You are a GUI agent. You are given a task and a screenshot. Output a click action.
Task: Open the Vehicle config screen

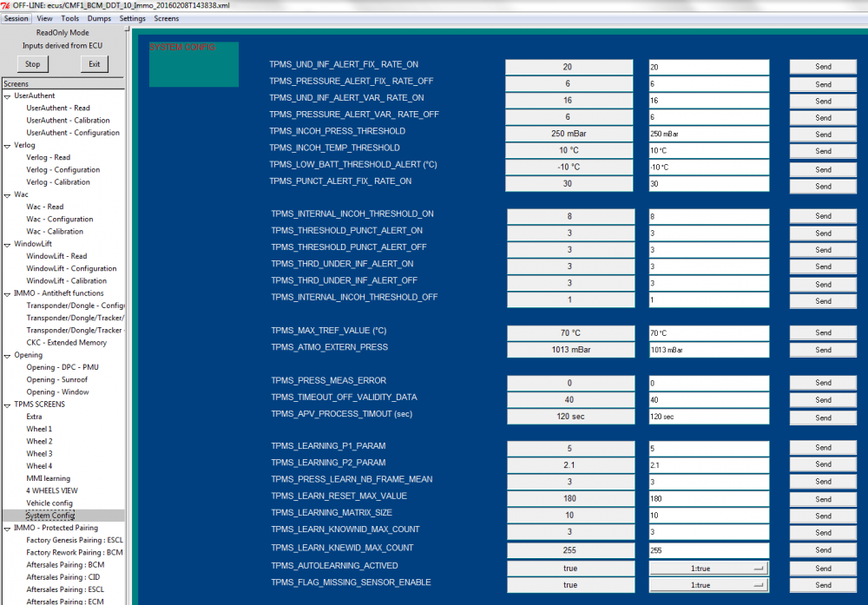49,503
